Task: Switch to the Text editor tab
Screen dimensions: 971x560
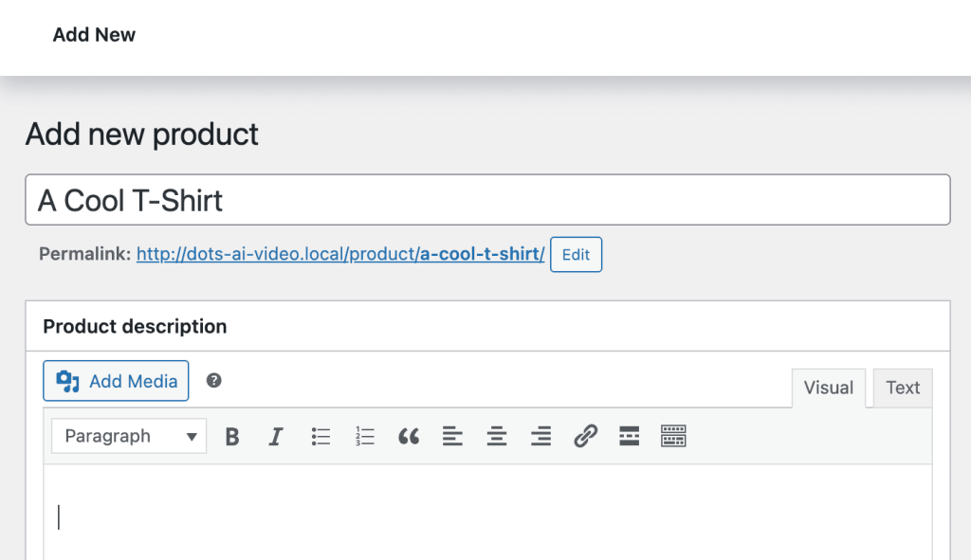Action: point(903,388)
